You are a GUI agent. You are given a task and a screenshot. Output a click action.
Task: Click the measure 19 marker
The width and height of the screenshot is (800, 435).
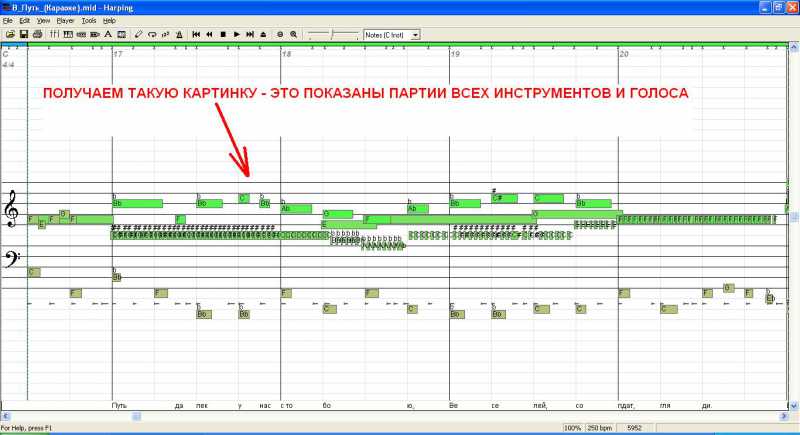click(455, 54)
